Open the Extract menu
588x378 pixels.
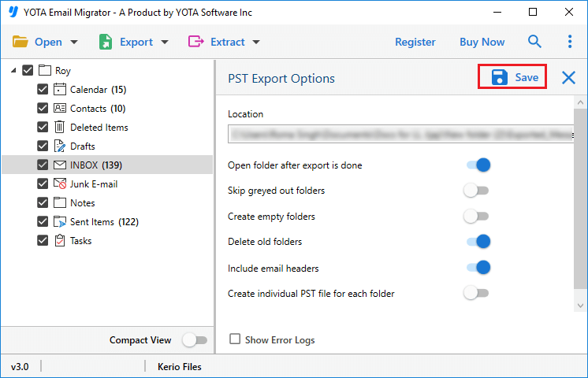click(228, 42)
